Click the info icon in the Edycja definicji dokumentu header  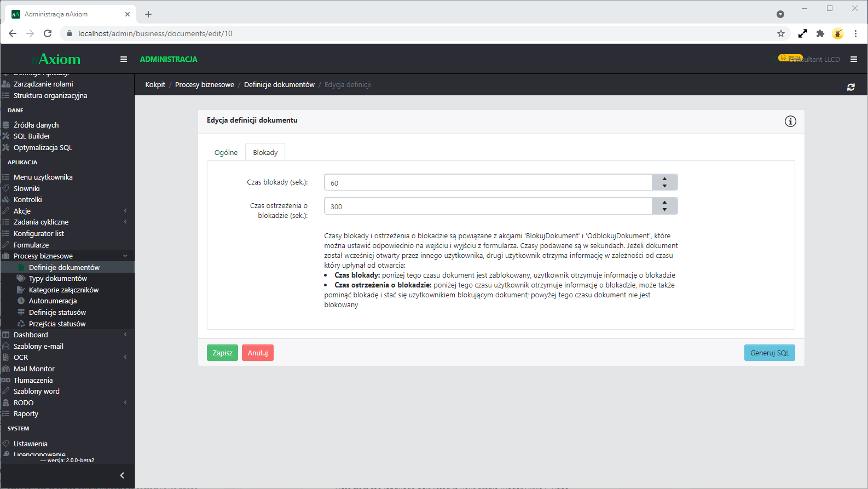point(790,122)
